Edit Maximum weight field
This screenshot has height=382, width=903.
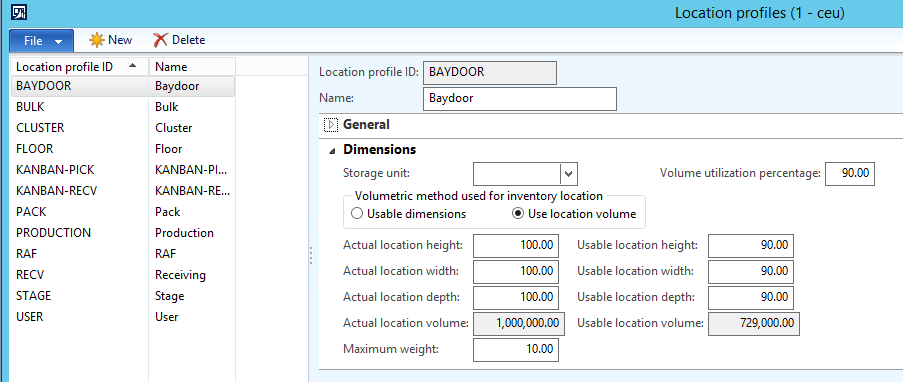click(x=515, y=349)
